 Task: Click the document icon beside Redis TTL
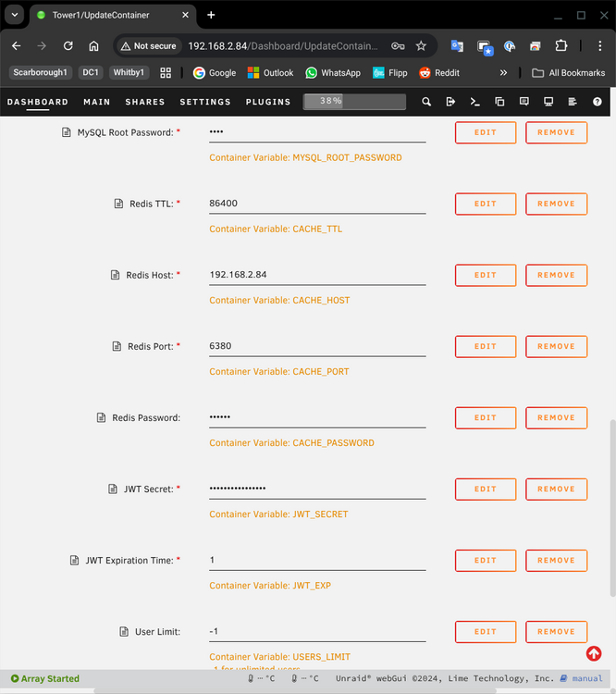(118, 204)
